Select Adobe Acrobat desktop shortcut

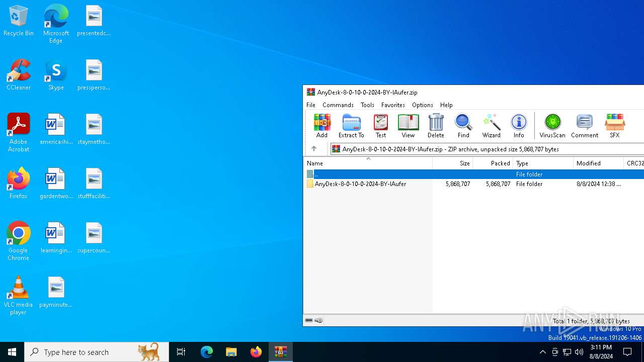pyautogui.click(x=19, y=133)
